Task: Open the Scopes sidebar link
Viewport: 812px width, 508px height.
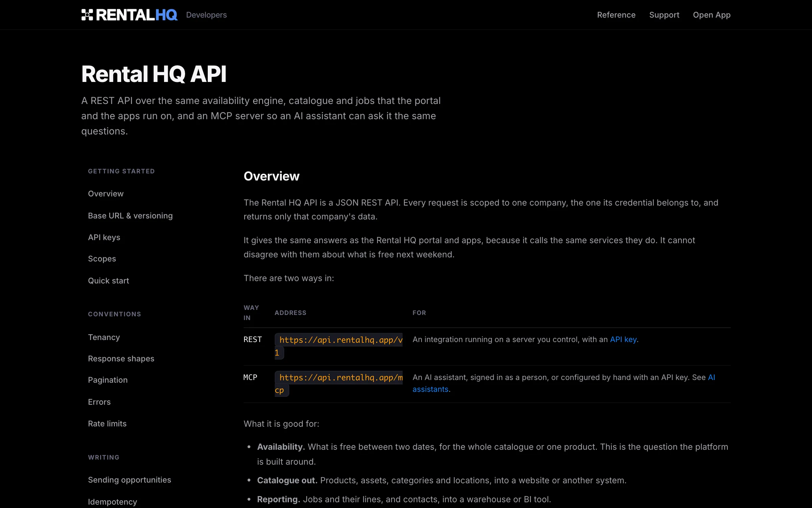Action: point(102,259)
